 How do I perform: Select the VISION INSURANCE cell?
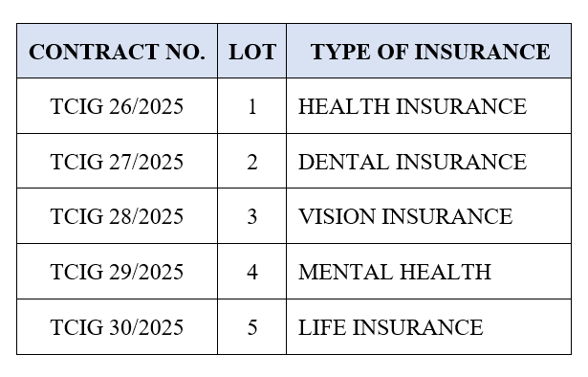coord(429,216)
